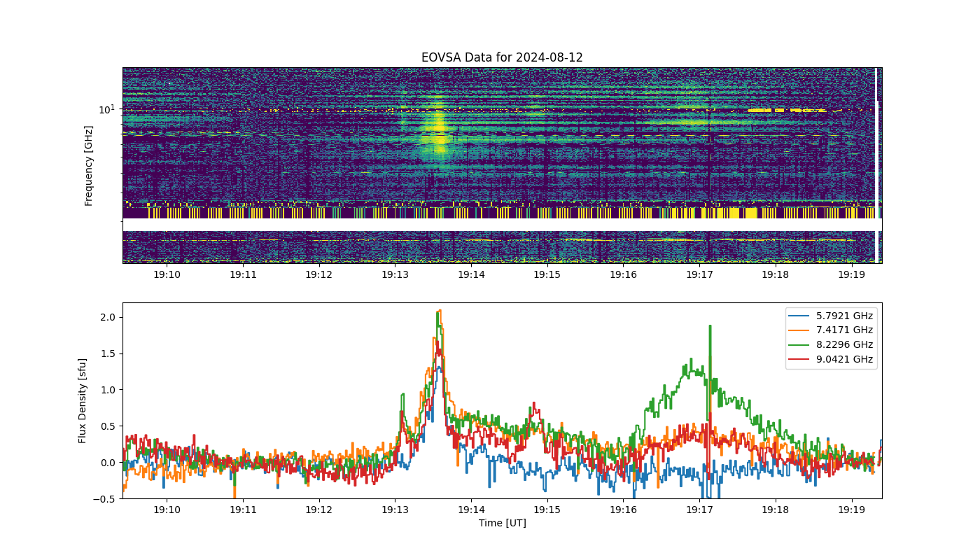Click the orange 7.4171 GHz legend line
980x560 pixels.
(799, 330)
